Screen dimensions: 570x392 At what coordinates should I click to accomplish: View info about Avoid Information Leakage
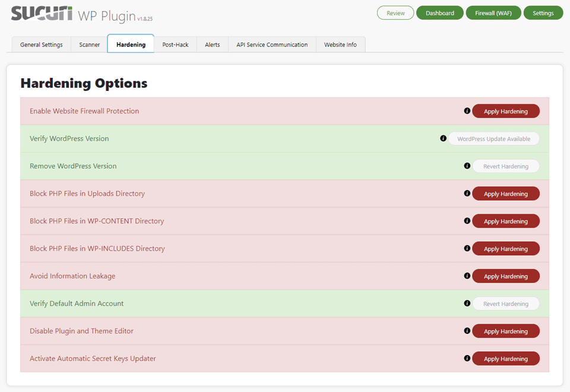tap(467, 276)
